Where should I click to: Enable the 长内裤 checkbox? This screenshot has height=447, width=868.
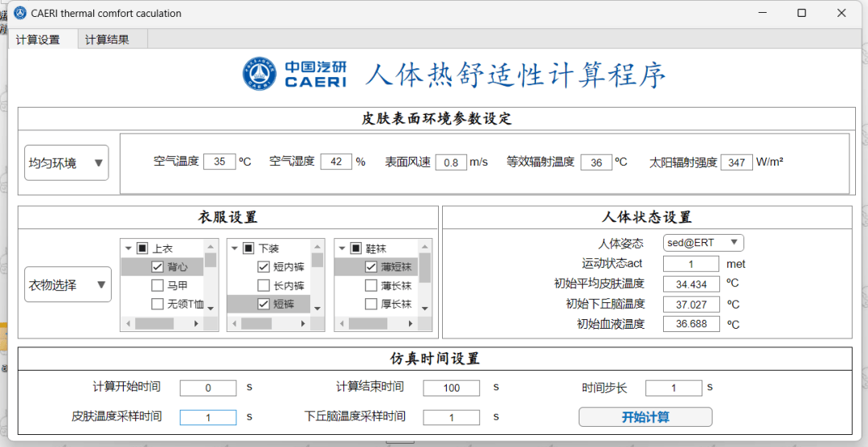pyautogui.click(x=264, y=286)
